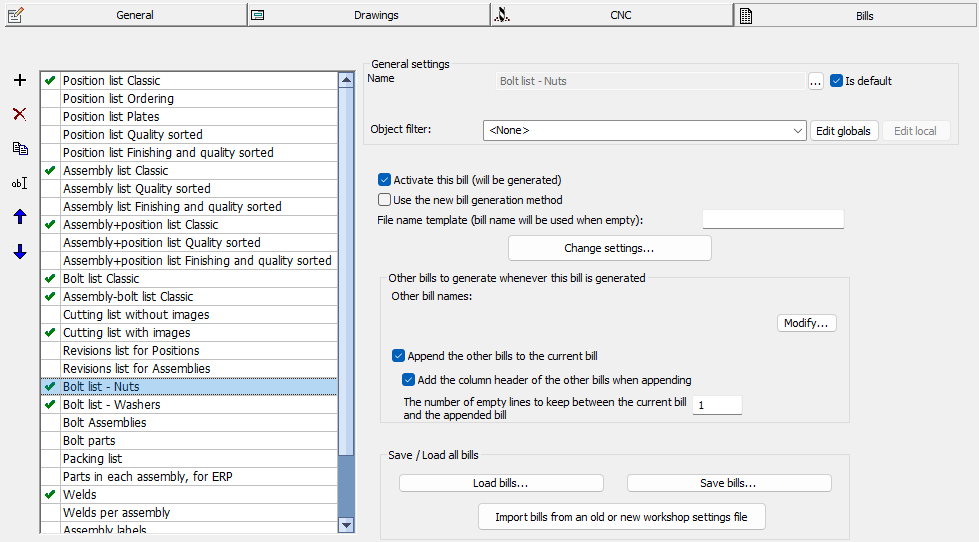
Task: Import bills from an old or new workshop settings file
Action: [x=621, y=517]
